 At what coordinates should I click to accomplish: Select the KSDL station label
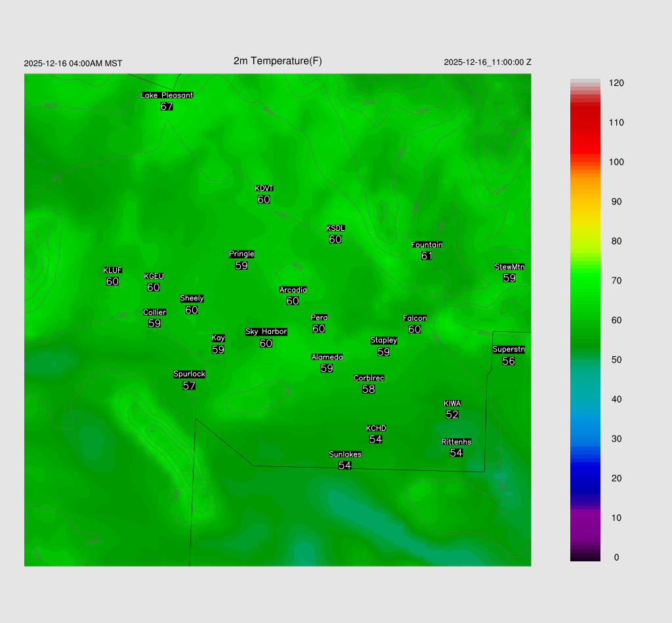pos(335,228)
